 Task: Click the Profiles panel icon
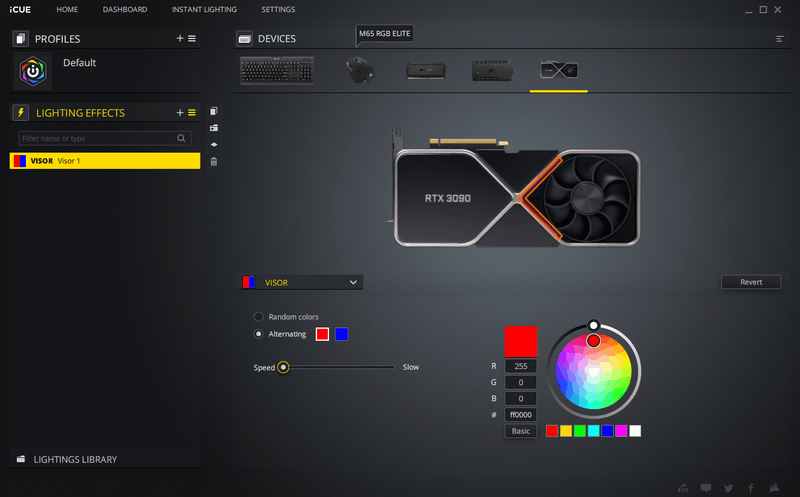pyautogui.click(x=20, y=39)
